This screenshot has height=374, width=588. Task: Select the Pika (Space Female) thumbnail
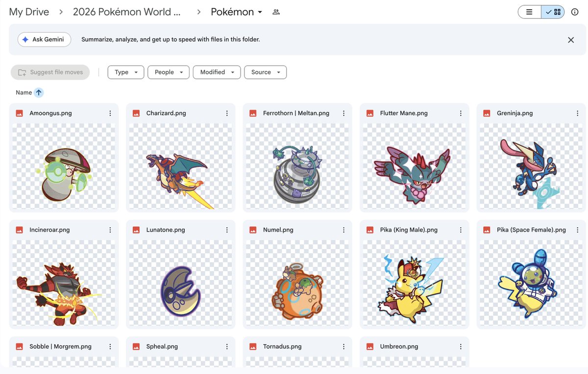pyautogui.click(x=531, y=282)
